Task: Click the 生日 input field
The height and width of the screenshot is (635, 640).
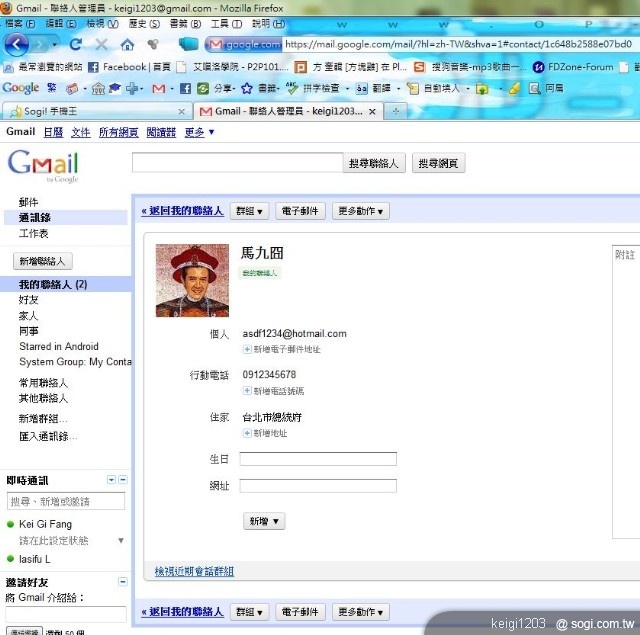Action: 318,459
